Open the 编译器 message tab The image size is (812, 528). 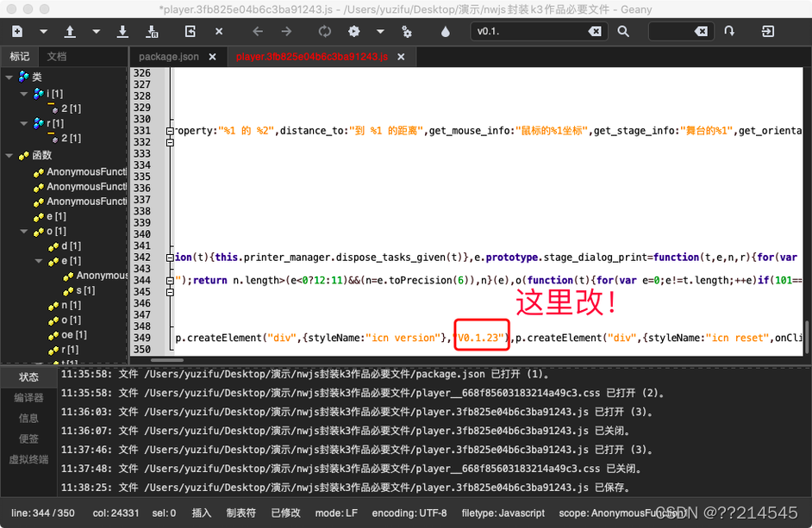tap(28, 398)
